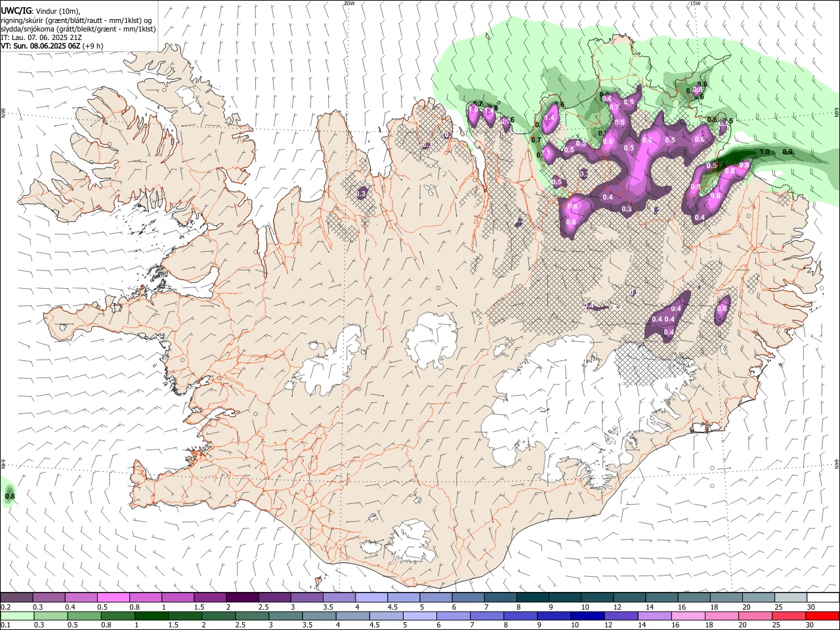The image size is (840, 630).
Task: Click the '30' label in the rain legend row
Action: pos(810,625)
